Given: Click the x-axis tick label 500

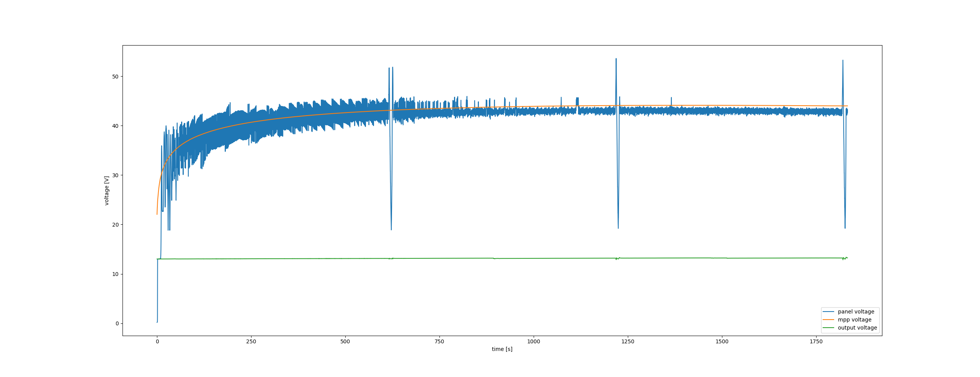Looking at the screenshot, I should 345,341.
